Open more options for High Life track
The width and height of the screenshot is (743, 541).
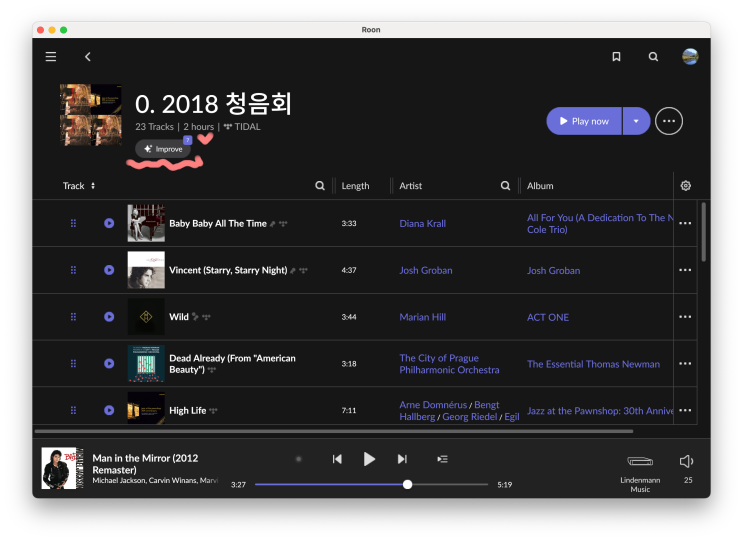(x=685, y=410)
